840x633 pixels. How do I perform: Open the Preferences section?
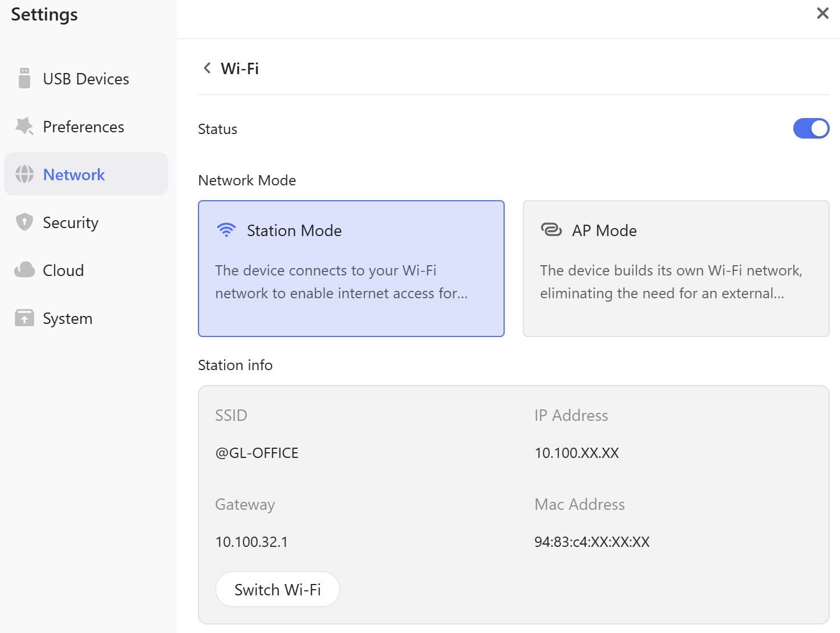click(x=86, y=126)
